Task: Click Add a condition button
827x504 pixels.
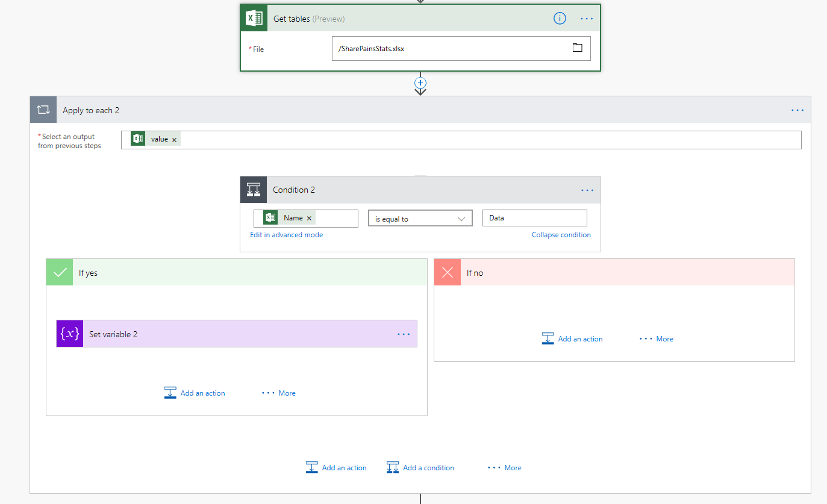Action: click(420, 467)
